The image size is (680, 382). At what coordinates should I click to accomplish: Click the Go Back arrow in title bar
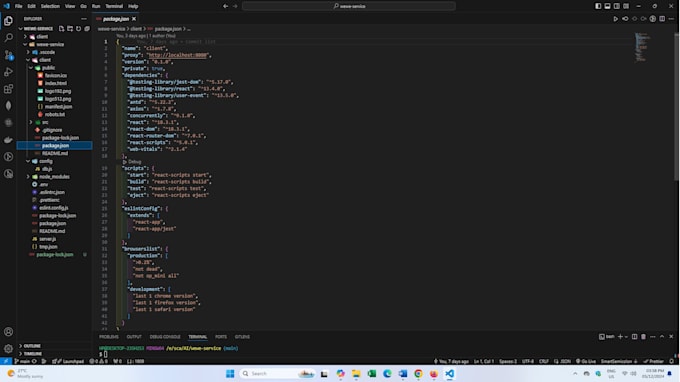[x=226, y=6]
